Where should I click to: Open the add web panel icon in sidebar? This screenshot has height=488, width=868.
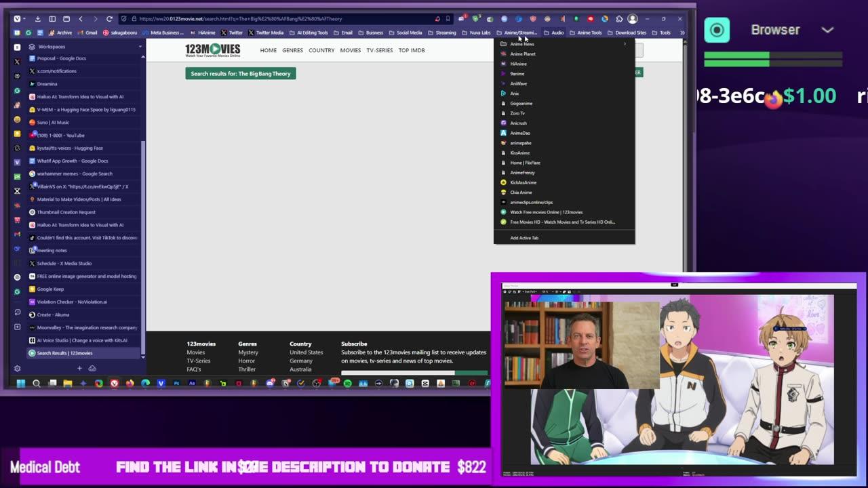(18, 327)
